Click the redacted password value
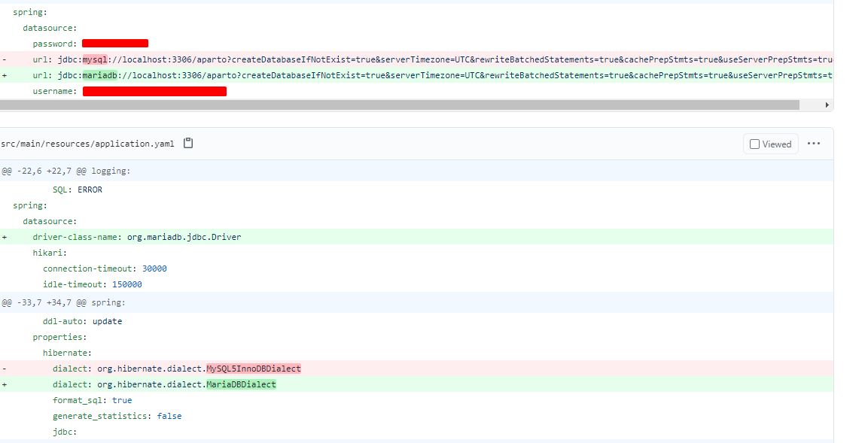This screenshot has height=443, width=868. pyautogui.click(x=115, y=44)
